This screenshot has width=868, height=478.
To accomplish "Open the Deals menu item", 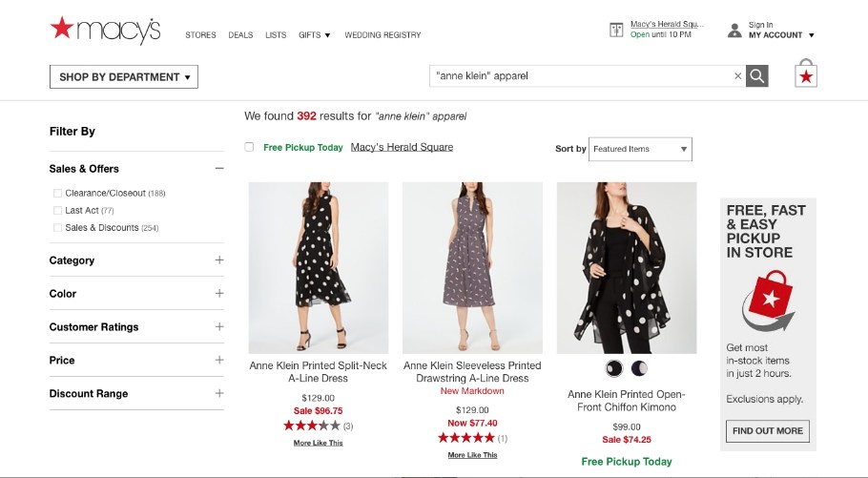I will (x=240, y=35).
